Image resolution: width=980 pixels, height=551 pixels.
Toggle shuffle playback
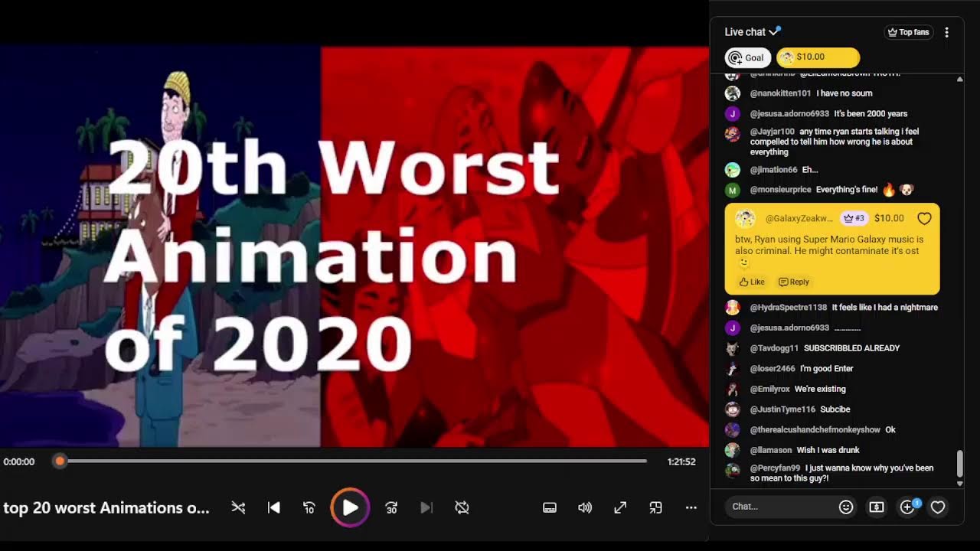(x=238, y=507)
